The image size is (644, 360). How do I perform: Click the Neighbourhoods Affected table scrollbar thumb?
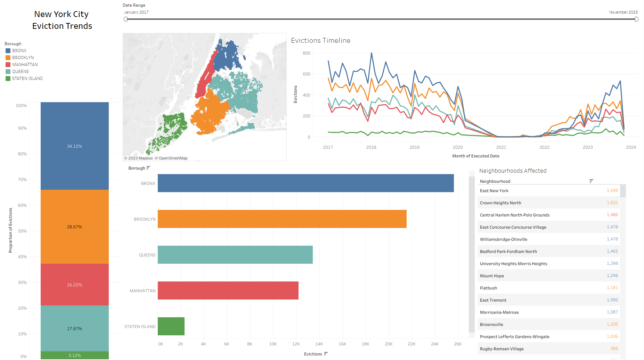point(623,191)
